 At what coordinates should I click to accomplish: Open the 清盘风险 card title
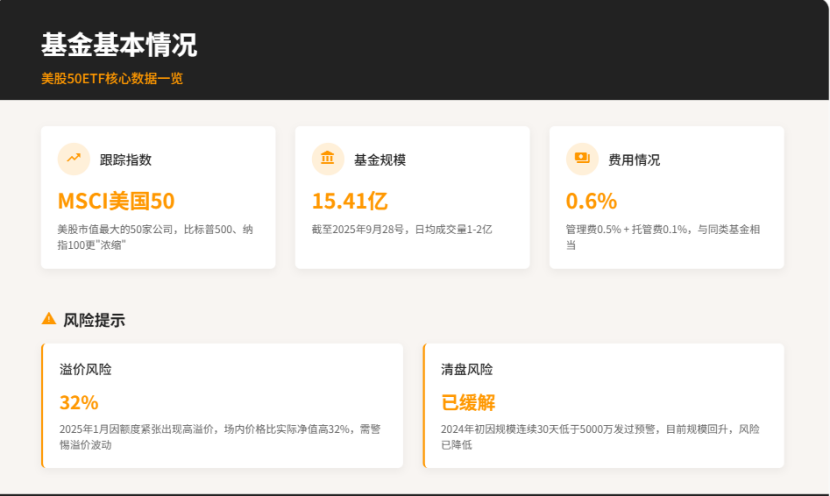(x=467, y=369)
